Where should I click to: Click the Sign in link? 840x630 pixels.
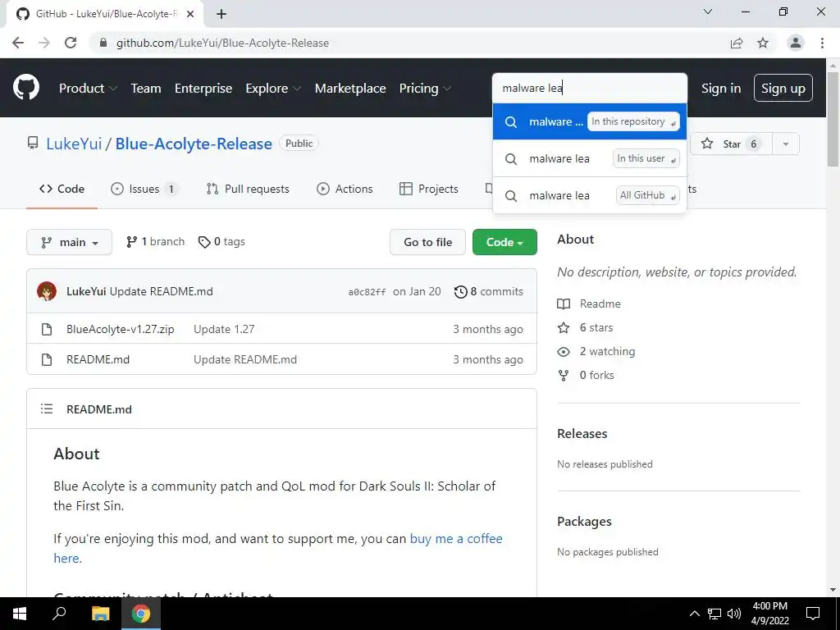(721, 89)
